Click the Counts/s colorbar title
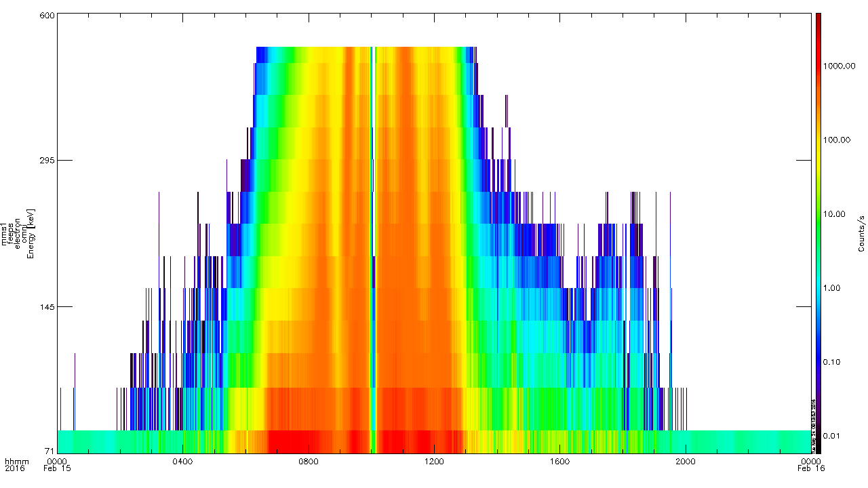 pos(861,234)
